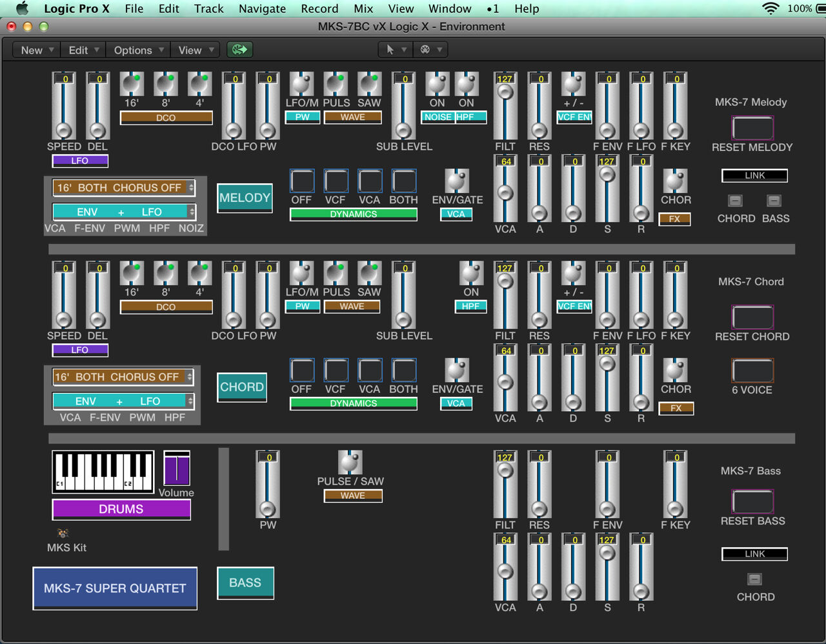The height and width of the screenshot is (644, 826).
Task: Open the Mix menu
Action: (363, 8)
